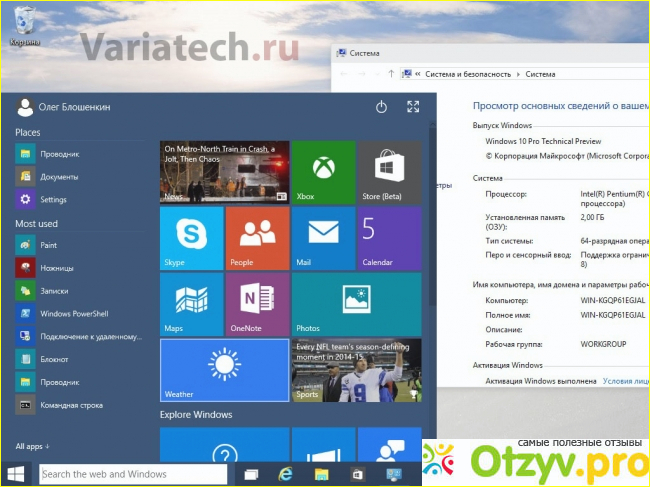The width and height of the screenshot is (650, 487).
Task: Select Paint from Most used list
Action: [48, 245]
